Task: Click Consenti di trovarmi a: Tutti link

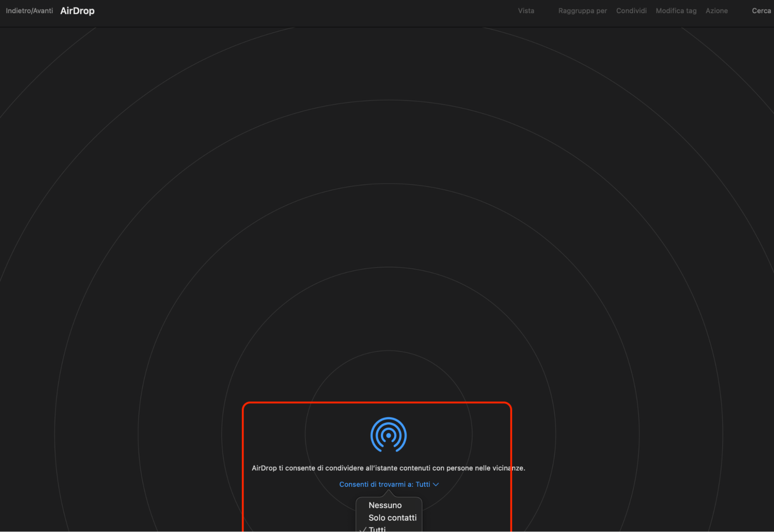Action: (x=384, y=484)
